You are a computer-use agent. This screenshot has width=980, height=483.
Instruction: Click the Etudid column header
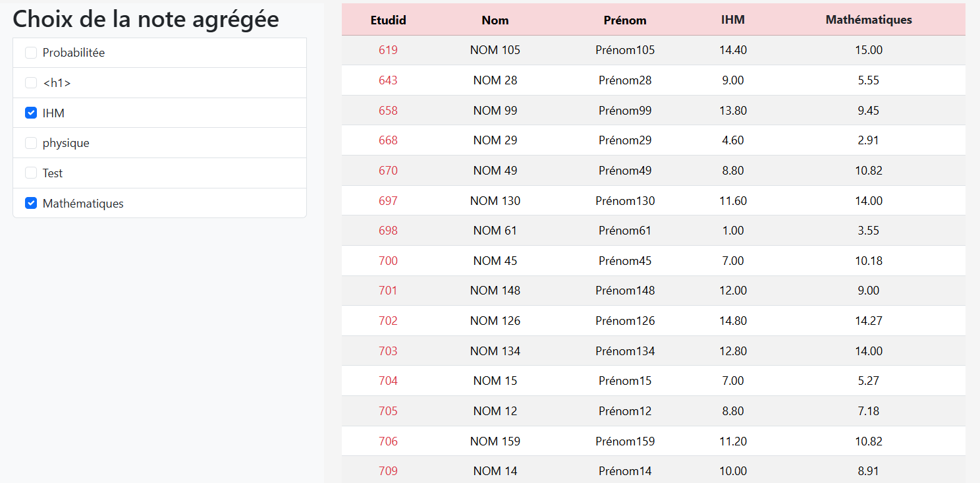(388, 20)
